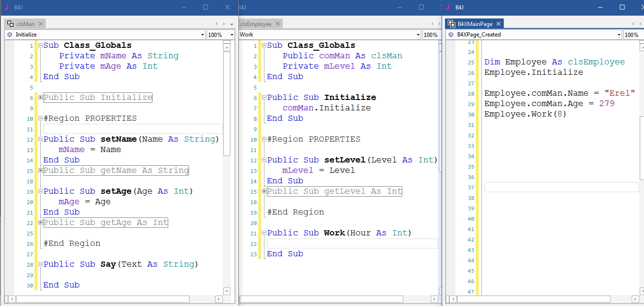Open clsMan zoom 100% dropdown

[x=232, y=35]
